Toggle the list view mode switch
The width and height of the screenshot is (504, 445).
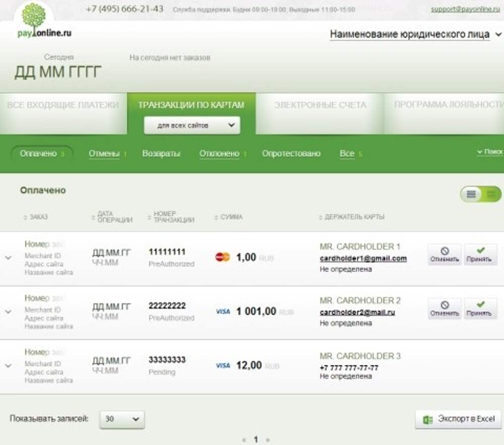click(x=480, y=194)
